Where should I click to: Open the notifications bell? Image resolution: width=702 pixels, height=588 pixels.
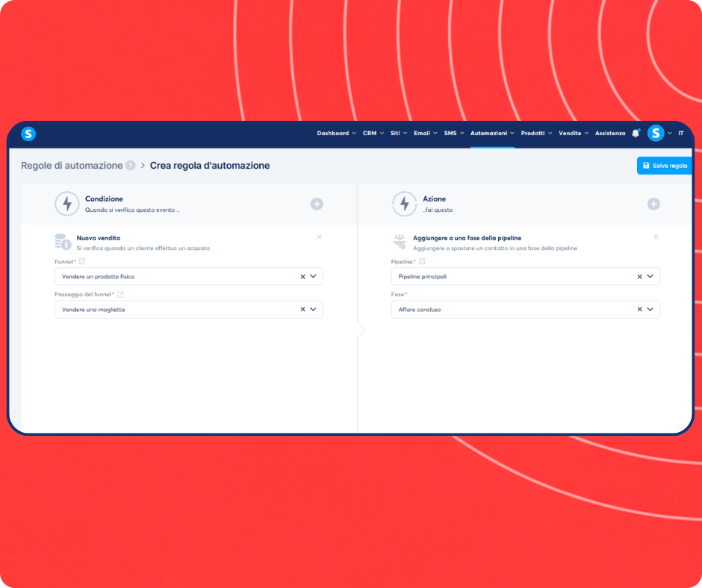636,134
